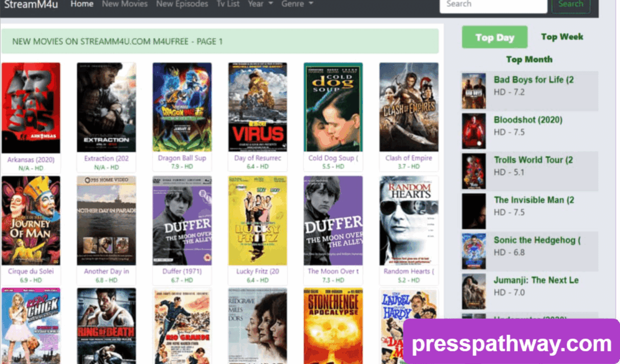The width and height of the screenshot is (620, 364).
Task: Click the Cold Dog Soup title link
Action: coord(333,158)
